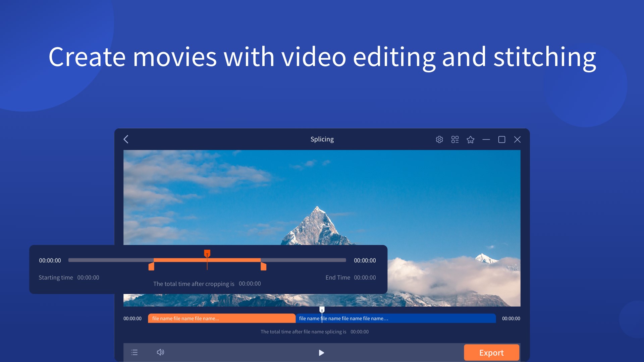Click the orange selected crop range bar

pos(235,260)
